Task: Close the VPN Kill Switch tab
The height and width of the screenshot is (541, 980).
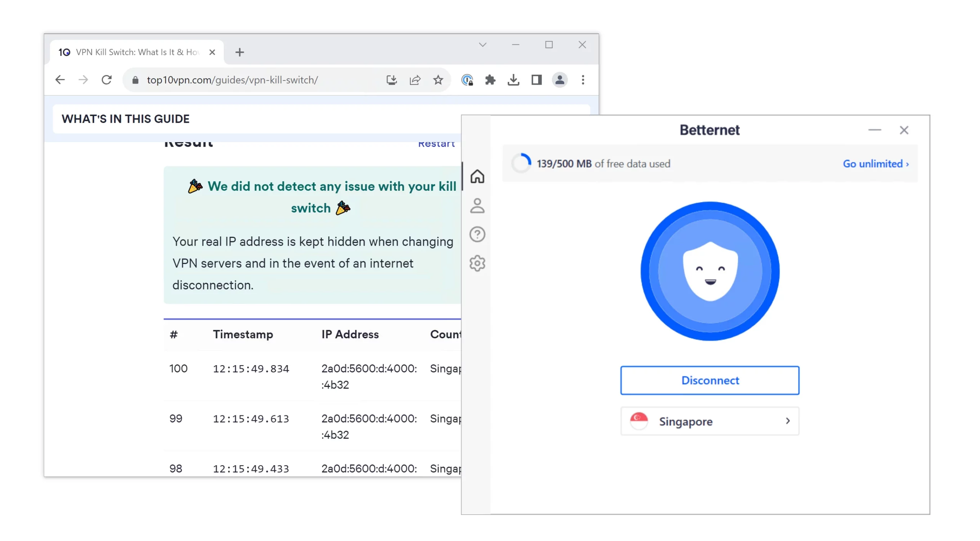Action: 212,52
